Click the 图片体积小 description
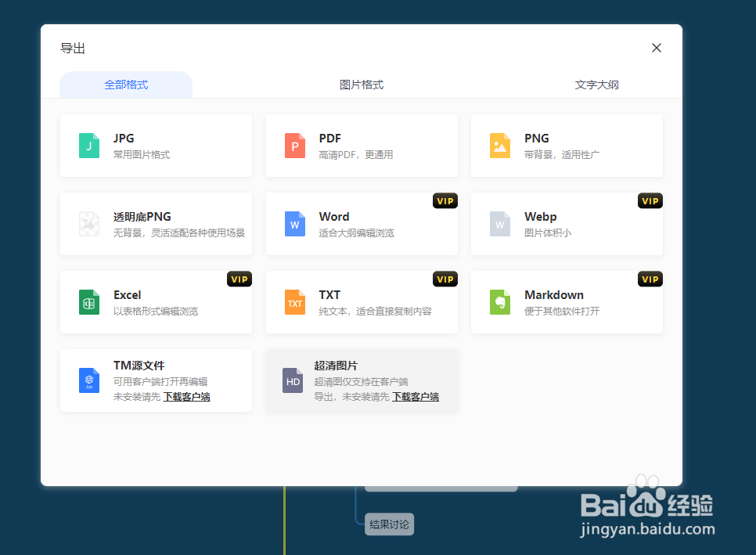756x555 pixels. 548,233
